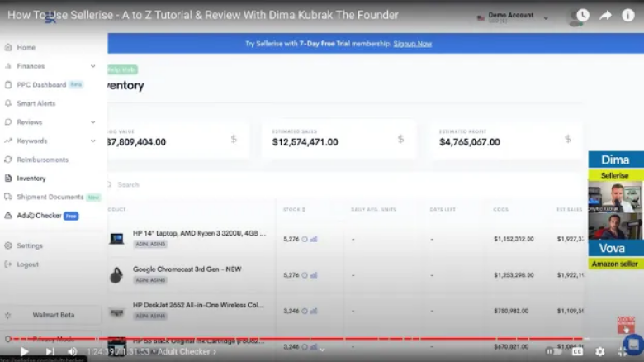Click the Adult Checker warning triangle icon
Screen dimensions: 644x362
8,216
